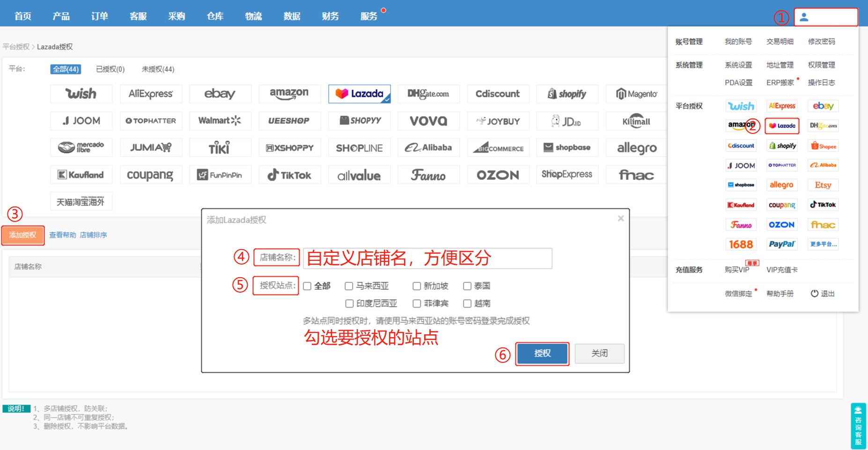Open the 查看帮助 link

point(62,235)
